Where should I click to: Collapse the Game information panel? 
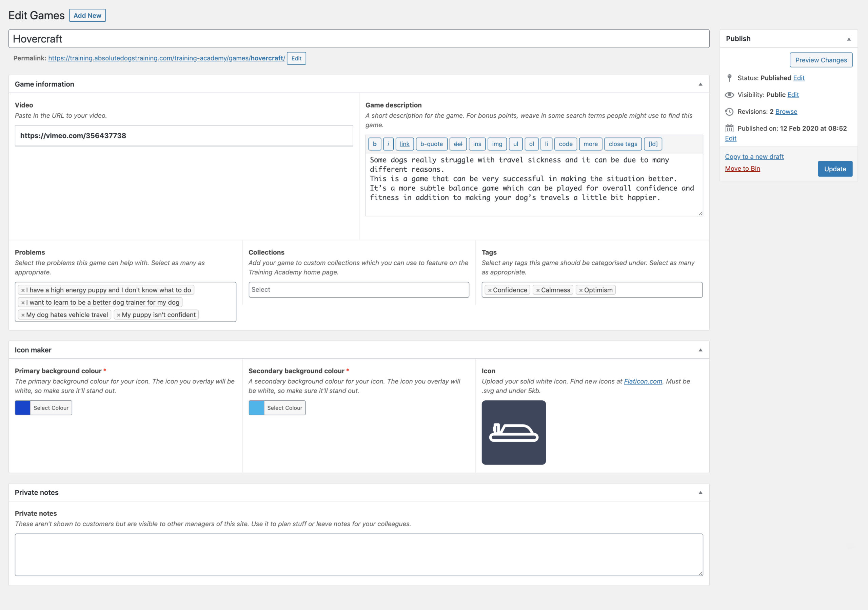click(x=701, y=84)
